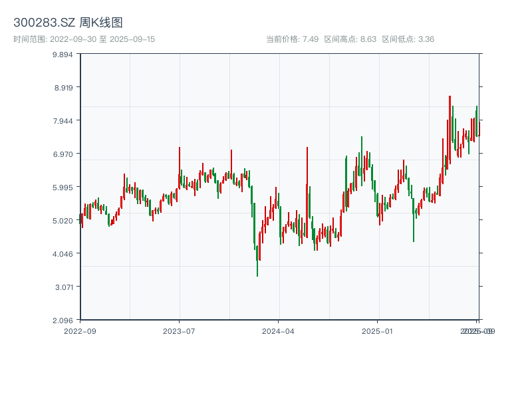532x399 pixels.
Task: Click x-axis label 2025-01
Action: pos(377,331)
